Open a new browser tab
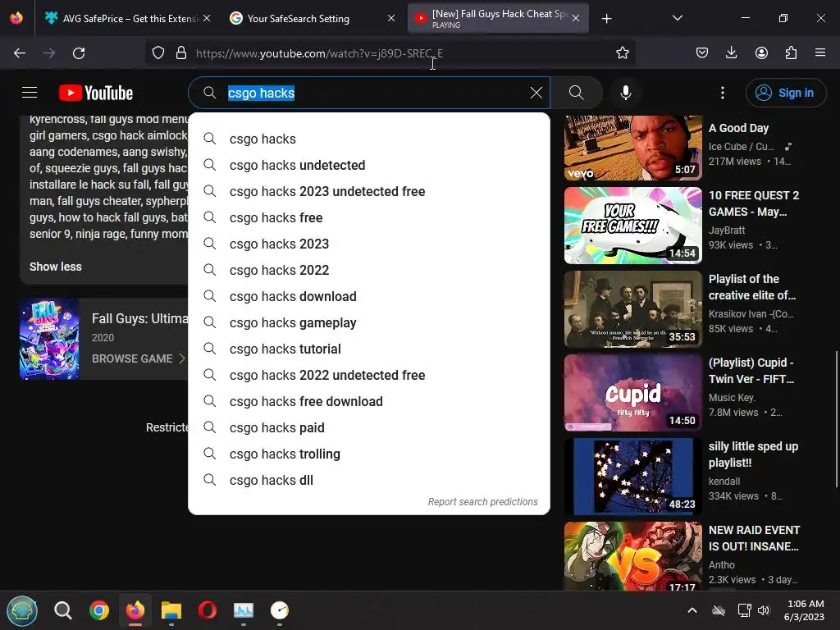 (x=606, y=19)
